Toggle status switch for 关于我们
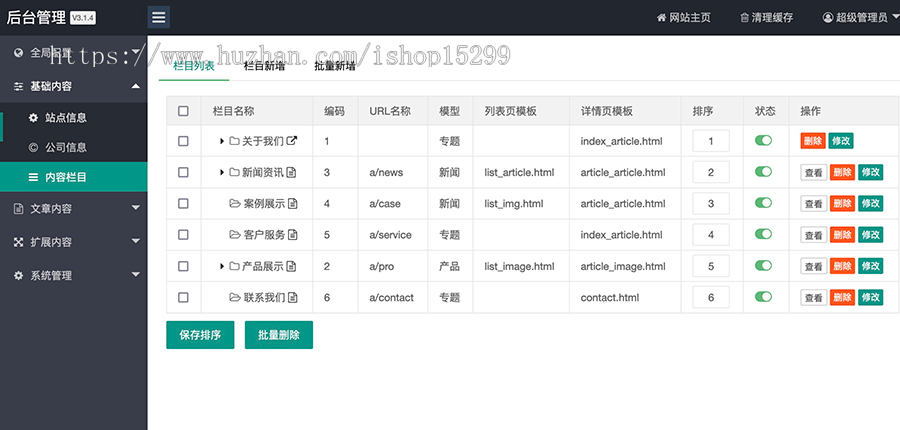 pyautogui.click(x=763, y=140)
